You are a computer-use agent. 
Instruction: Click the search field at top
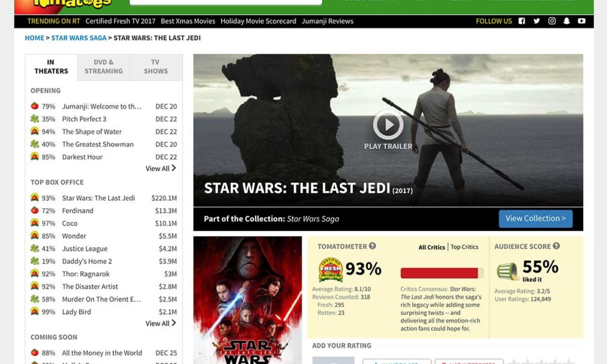pos(226,2)
